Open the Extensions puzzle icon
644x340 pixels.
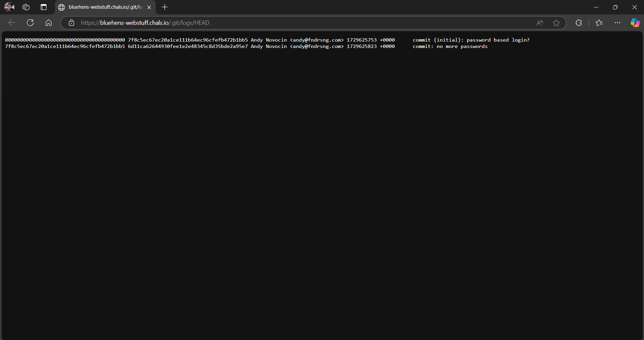[579, 22]
